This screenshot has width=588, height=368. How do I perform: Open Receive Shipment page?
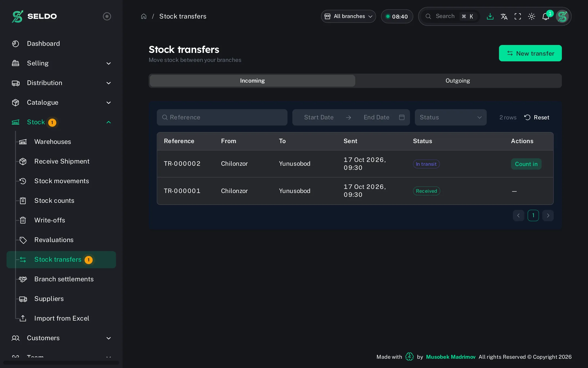click(62, 161)
